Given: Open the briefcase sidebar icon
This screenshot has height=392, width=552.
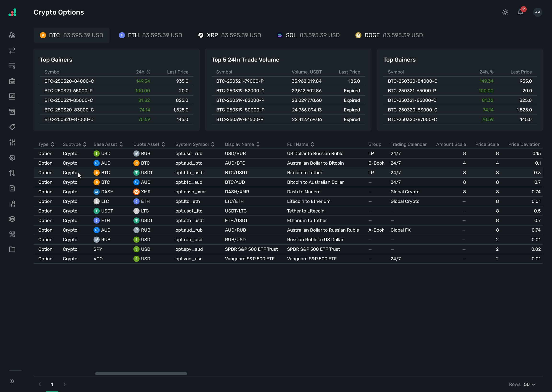Looking at the screenshot, I should 12,81.
